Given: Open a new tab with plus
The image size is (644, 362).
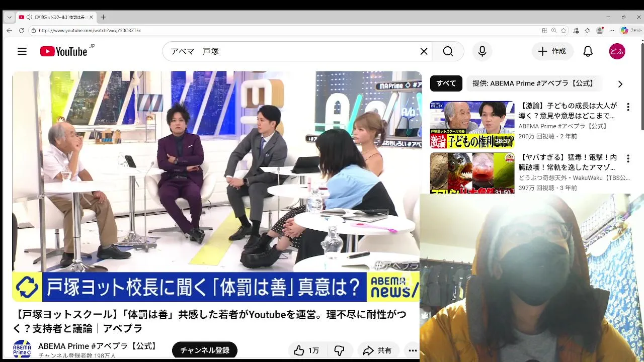Looking at the screenshot, I should (x=103, y=17).
